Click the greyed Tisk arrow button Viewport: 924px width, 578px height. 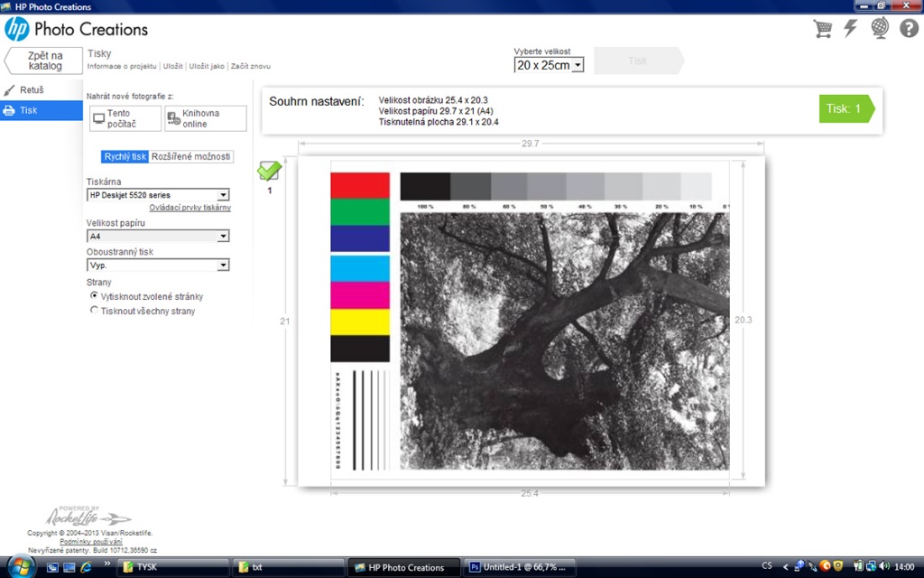[639, 61]
